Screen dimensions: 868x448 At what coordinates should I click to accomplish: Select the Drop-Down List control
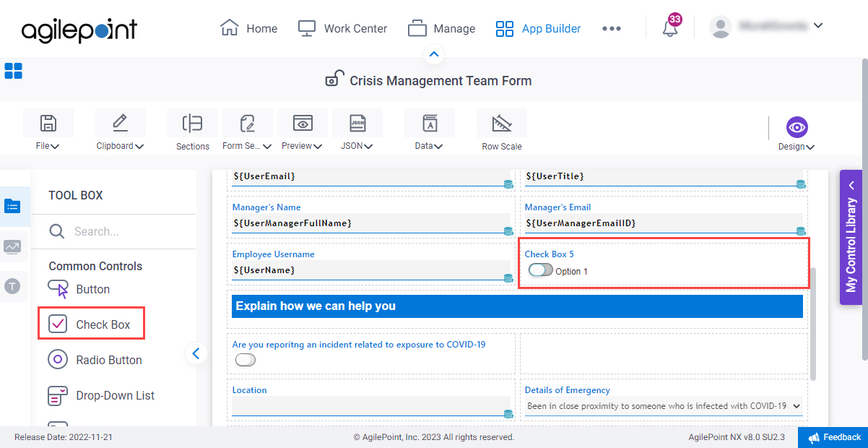click(101, 395)
